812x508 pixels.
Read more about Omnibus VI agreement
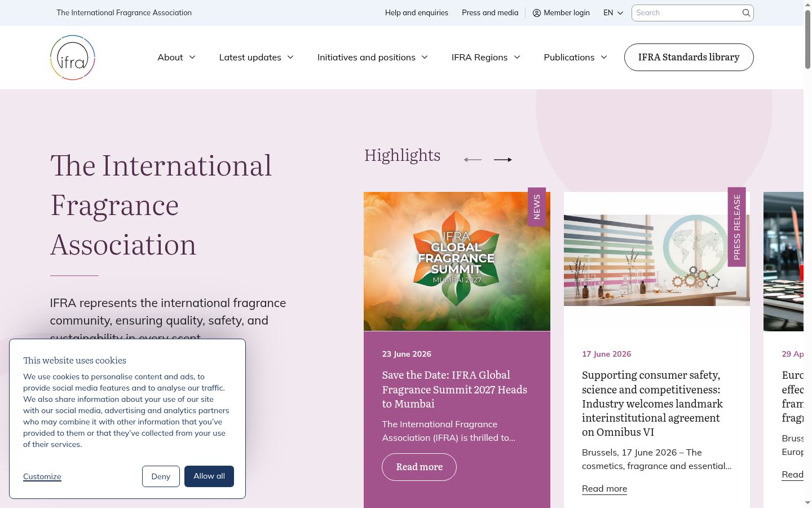click(x=604, y=489)
